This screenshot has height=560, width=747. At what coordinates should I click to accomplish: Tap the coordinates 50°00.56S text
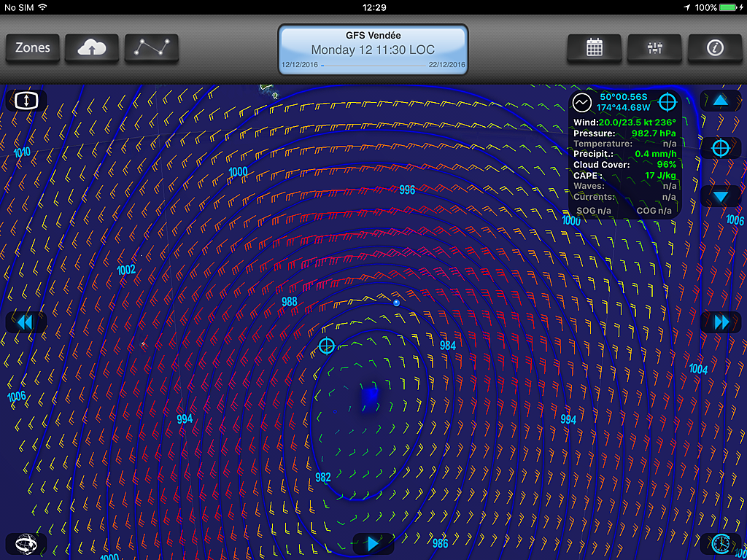click(624, 97)
